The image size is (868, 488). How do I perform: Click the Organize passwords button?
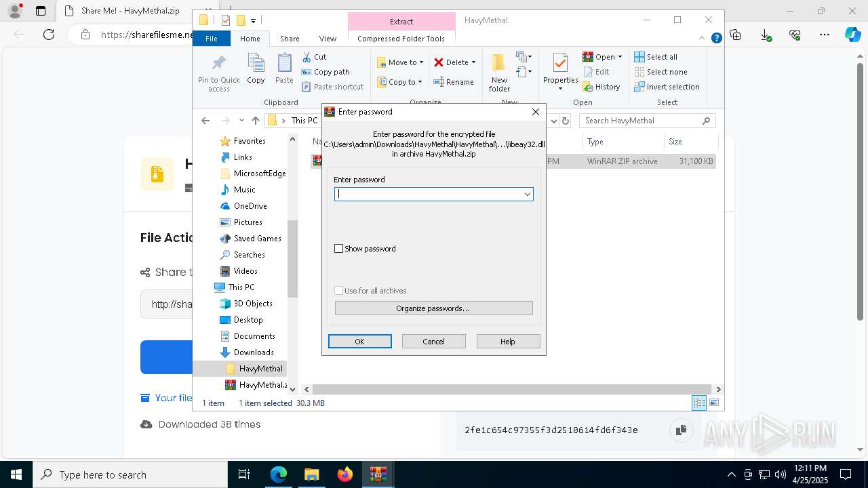click(x=433, y=308)
